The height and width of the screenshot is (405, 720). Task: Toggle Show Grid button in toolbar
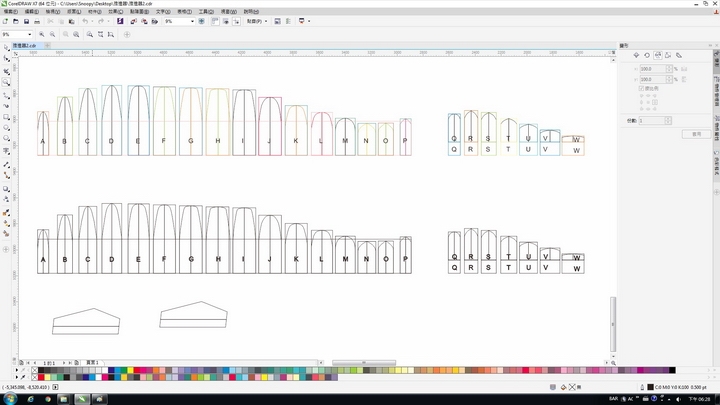click(x=225, y=21)
